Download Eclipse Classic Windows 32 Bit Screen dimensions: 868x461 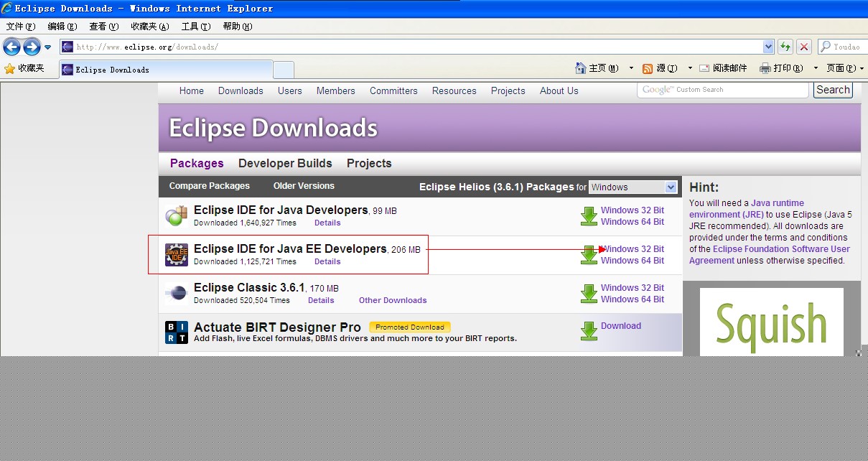coord(633,288)
